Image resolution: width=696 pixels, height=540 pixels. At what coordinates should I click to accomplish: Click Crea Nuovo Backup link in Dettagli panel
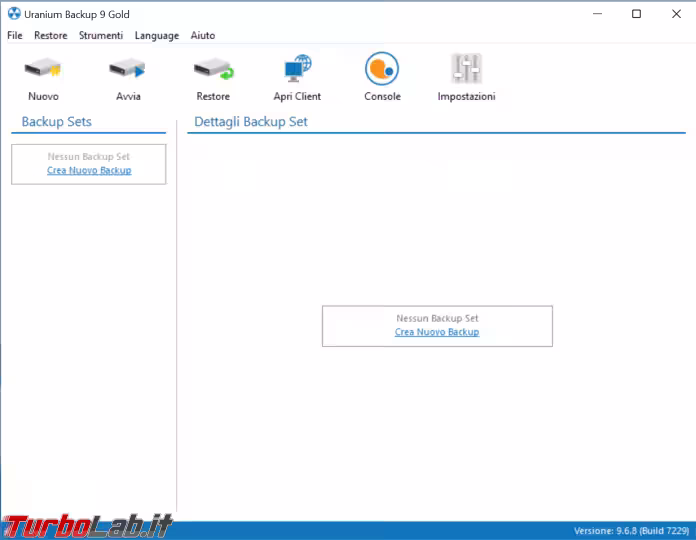click(x=437, y=332)
